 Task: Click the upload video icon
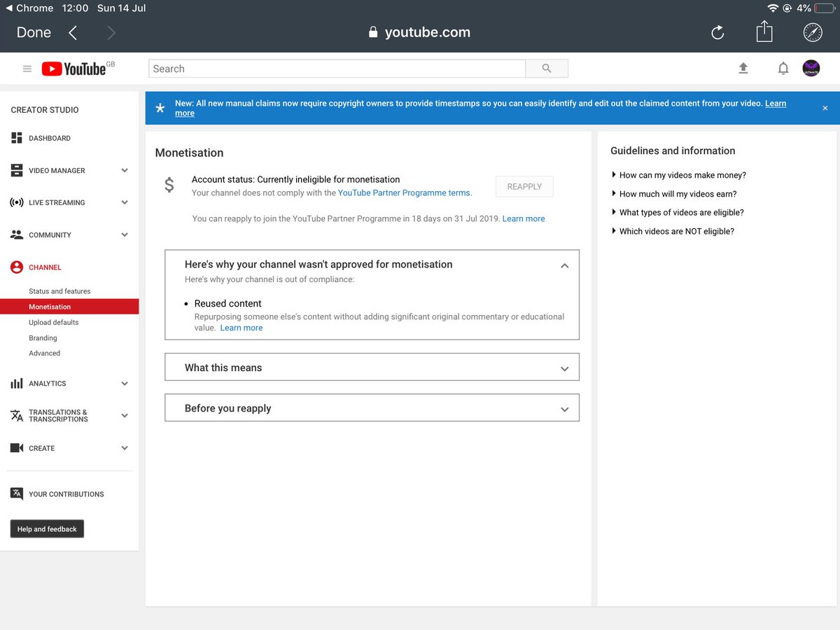743,68
